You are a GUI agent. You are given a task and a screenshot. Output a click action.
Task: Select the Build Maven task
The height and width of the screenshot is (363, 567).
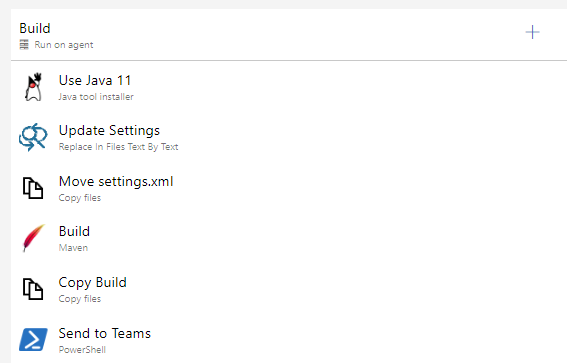pyautogui.click(x=289, y=238)
